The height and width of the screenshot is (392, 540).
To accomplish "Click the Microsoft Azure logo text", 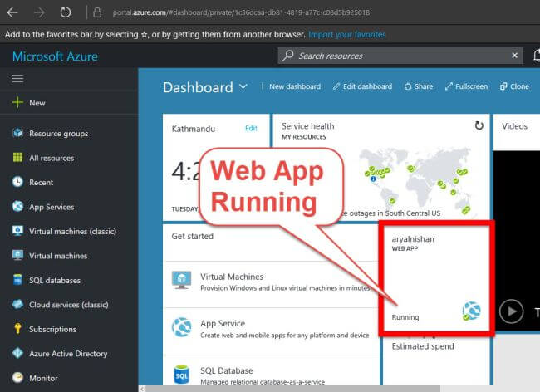I will coord(55,56).
